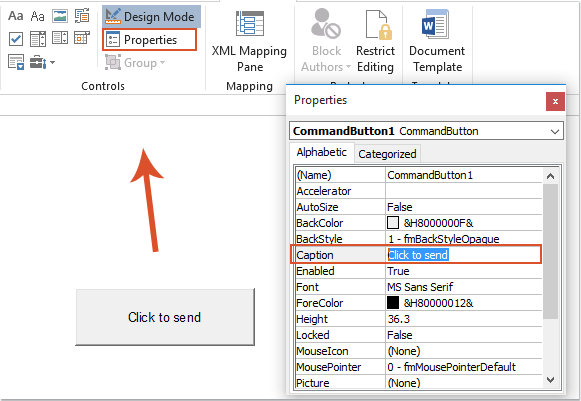Select the Alphabetic tab

(322, 152)
